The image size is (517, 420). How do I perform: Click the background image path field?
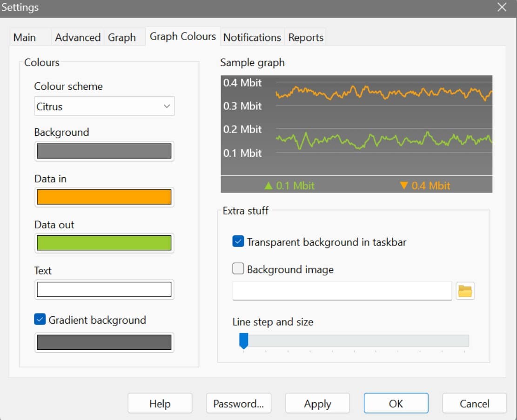[342, 291]
